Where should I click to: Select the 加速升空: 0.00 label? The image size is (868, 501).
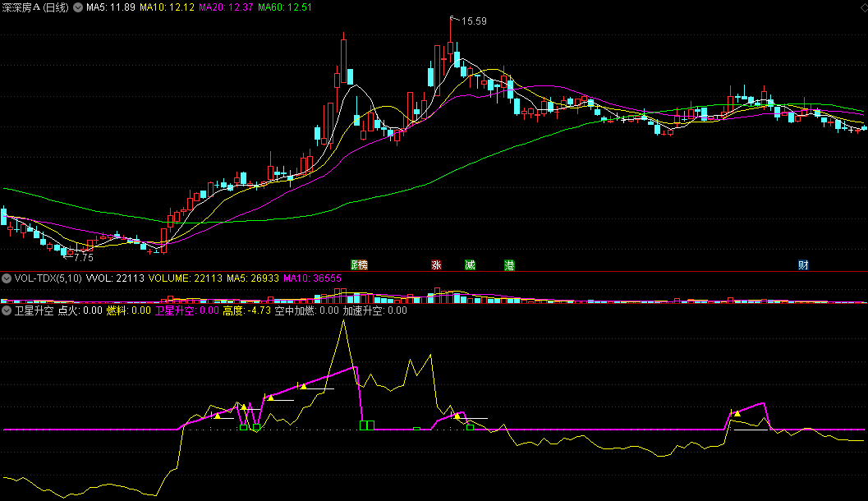pyautogui.click(x=374, y=310)
